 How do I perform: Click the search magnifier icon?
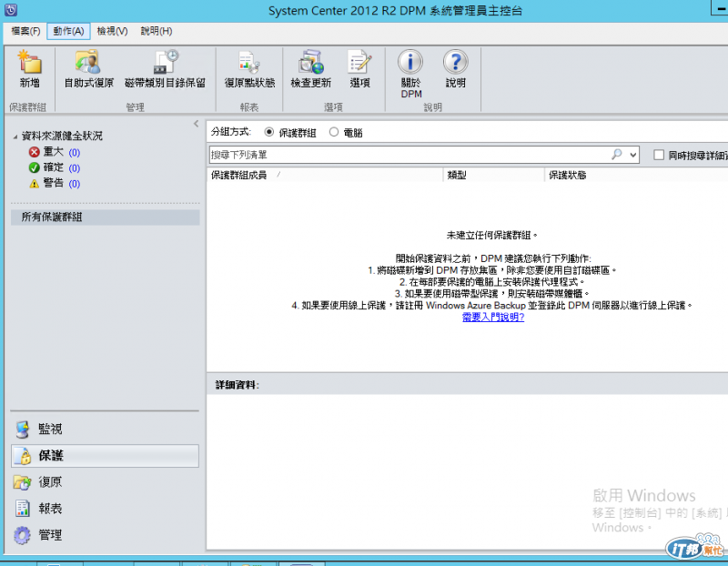[617, 155]
